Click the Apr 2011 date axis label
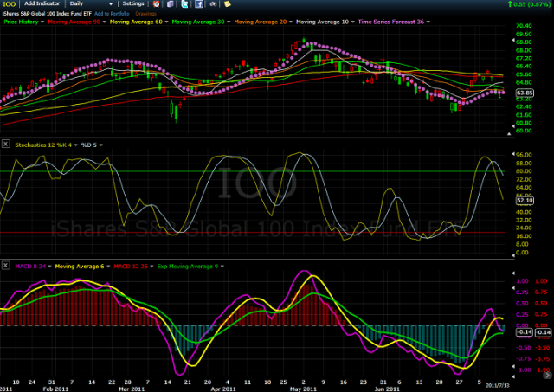This screenshot has width=554, height=392. (223, 389)
